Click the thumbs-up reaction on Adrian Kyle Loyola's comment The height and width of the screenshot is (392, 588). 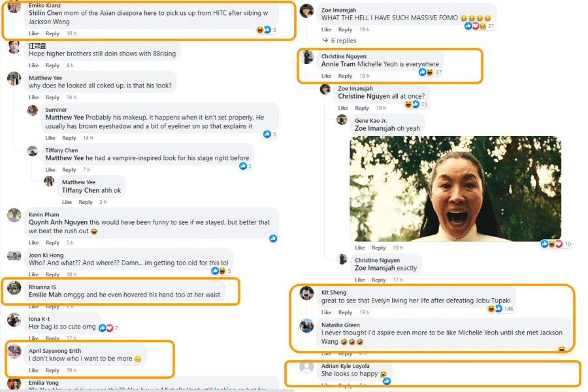pos(387,381)
